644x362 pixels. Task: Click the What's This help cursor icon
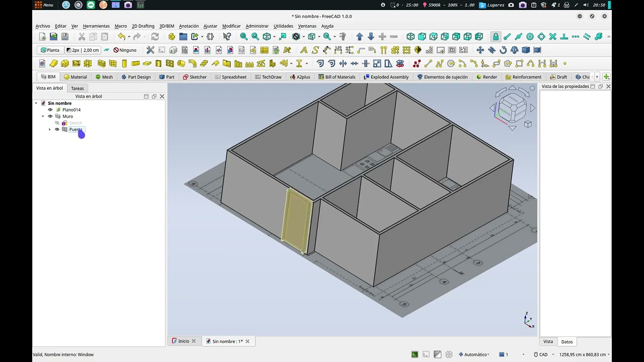pos(227,37)
